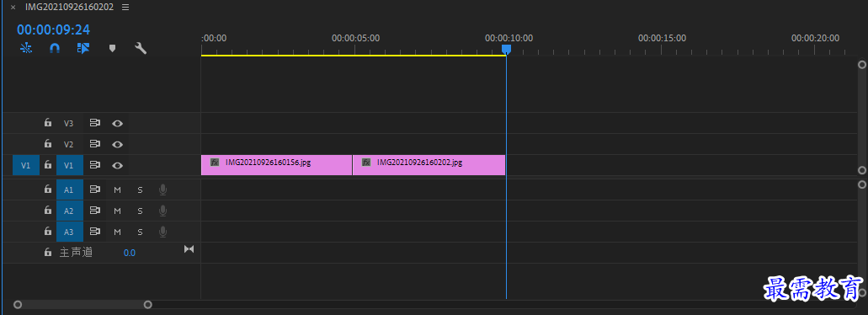Toggle lock on track A3
This screenshot has width=868, height=315.
click(48, 232)
